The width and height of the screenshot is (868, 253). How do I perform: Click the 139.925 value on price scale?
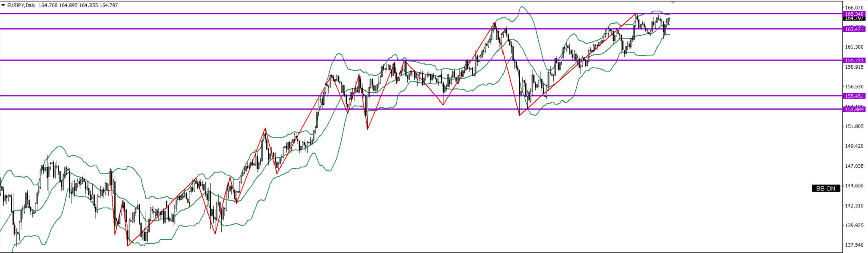pyautogui.click(x=854, y=225)
